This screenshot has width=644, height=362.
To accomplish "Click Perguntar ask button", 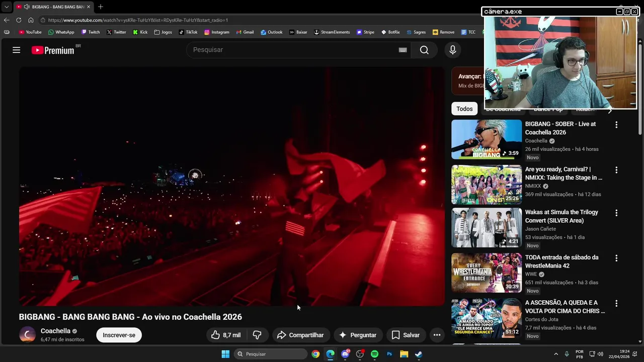I will pos(357,335).
